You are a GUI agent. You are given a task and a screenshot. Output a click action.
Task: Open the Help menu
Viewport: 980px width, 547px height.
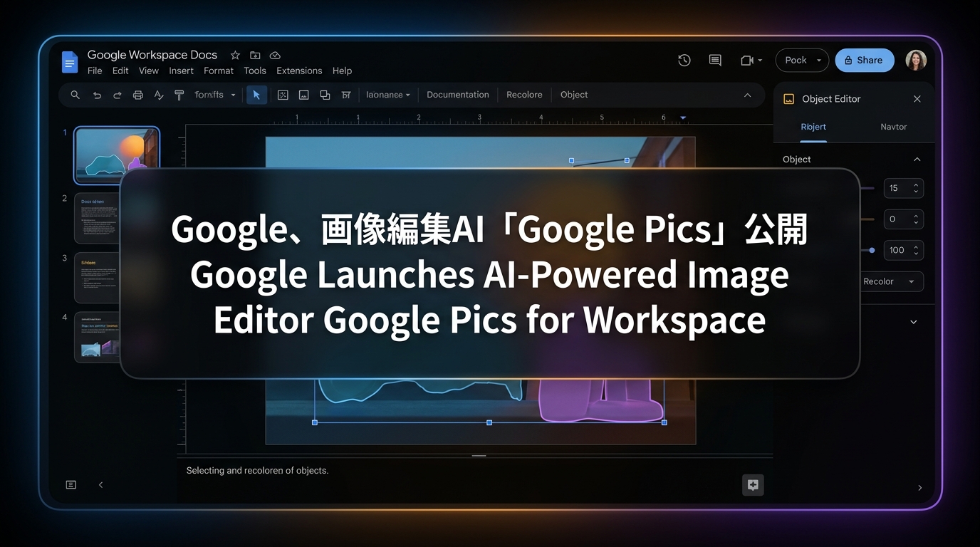[x=342, y=71]
